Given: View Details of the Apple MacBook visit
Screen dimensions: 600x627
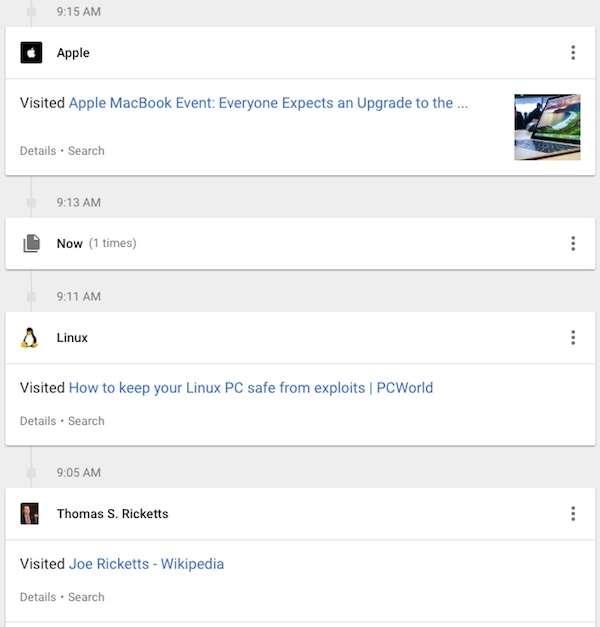Looking at the screenshot, I should point(38,151).
